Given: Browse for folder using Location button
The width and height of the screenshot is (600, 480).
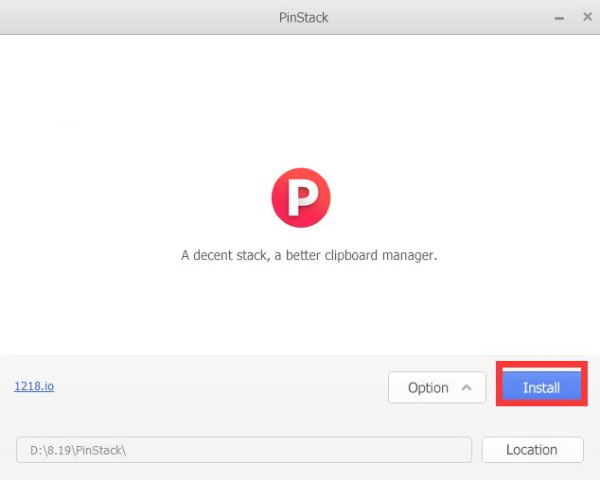Looking at the screenshot, I should point(532,449).
